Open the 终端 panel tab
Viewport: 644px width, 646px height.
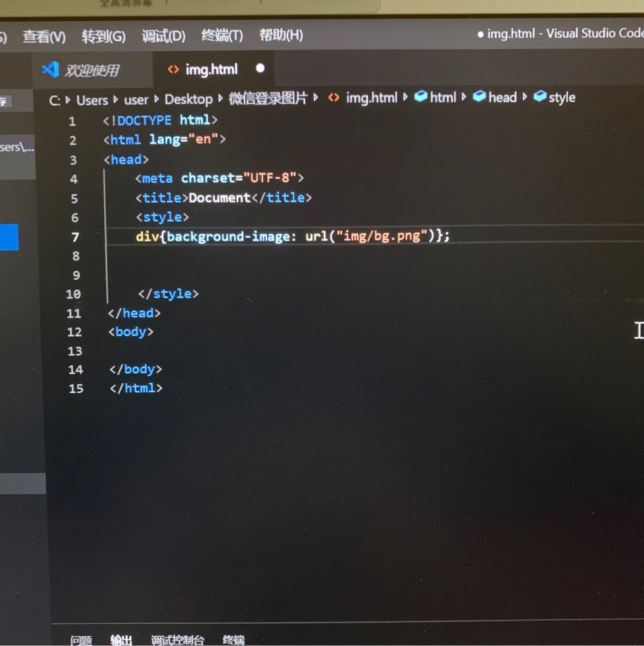click(x=234, y=640)
